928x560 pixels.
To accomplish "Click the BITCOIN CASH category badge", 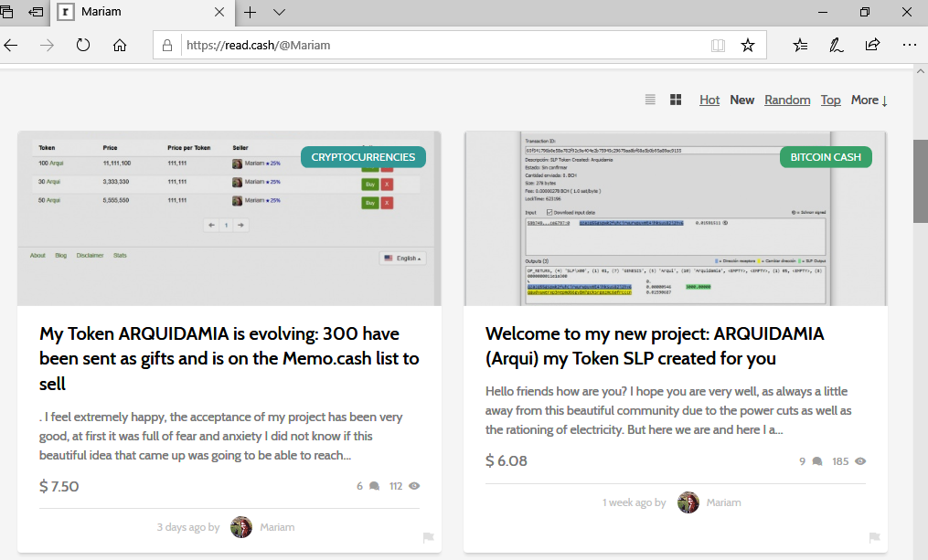I will (826, 157).
